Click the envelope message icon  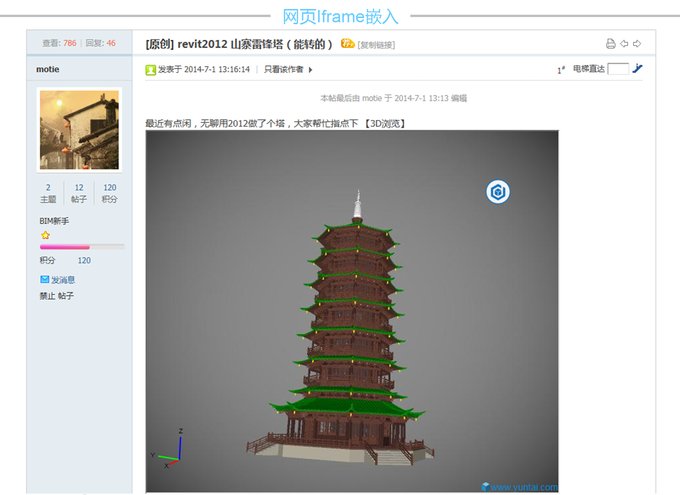pyautogui.click(x=45, y=280)
